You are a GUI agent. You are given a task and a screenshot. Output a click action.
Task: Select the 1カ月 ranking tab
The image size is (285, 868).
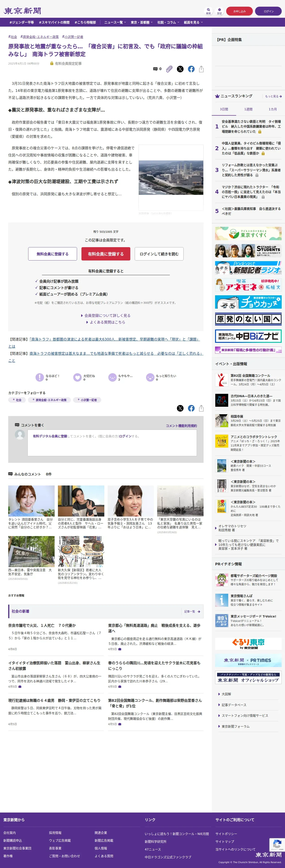pos(273,109)
